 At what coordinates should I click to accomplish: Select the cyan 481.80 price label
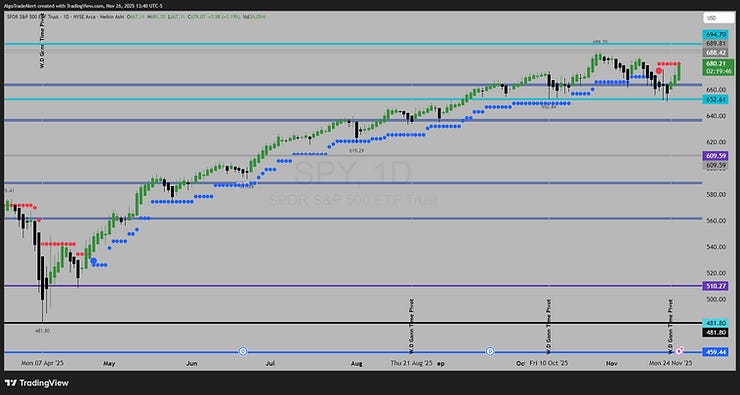[x=715, y=323]
